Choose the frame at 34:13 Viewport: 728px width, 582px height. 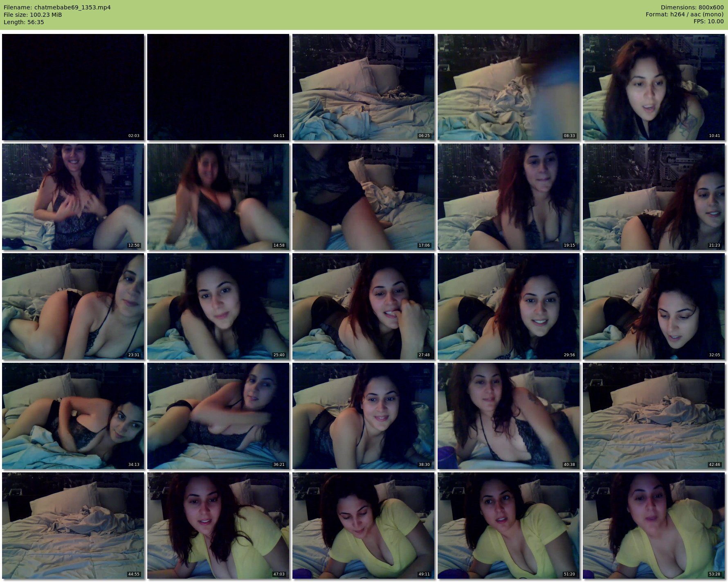73,416
